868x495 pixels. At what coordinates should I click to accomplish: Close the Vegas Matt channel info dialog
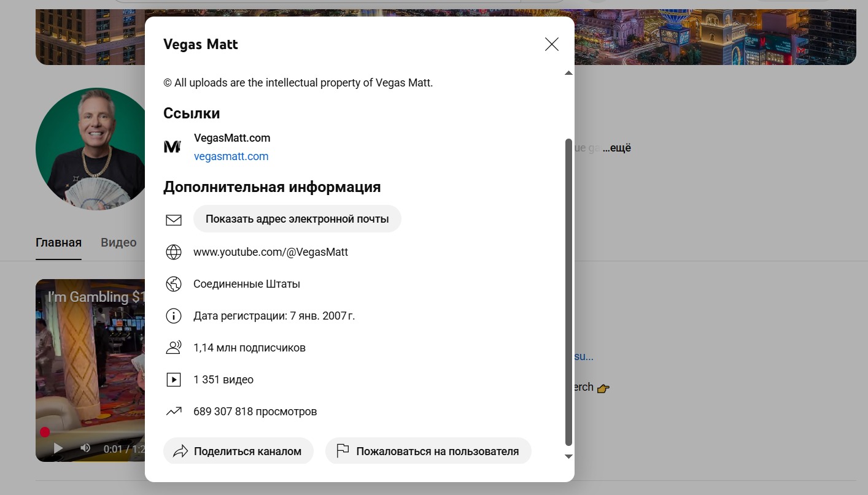(x=552, y=44)
